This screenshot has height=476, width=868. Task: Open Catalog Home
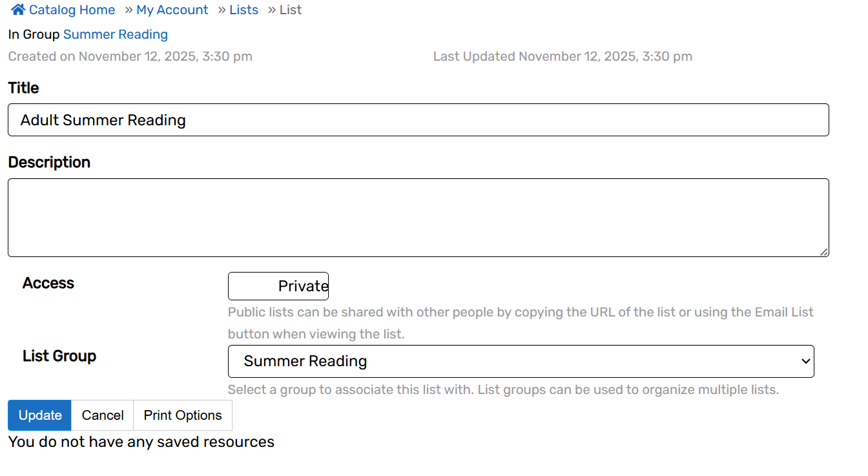click(72, 9)
